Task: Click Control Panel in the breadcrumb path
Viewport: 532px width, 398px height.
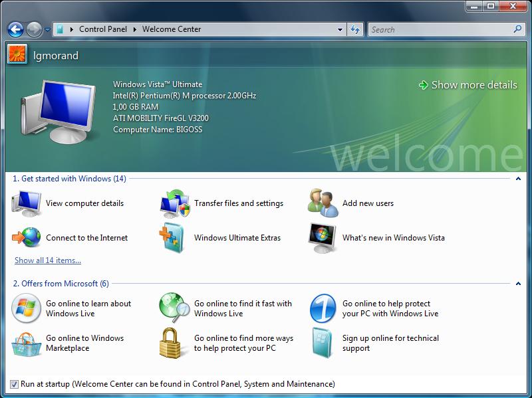Action: tap(102, 29)
